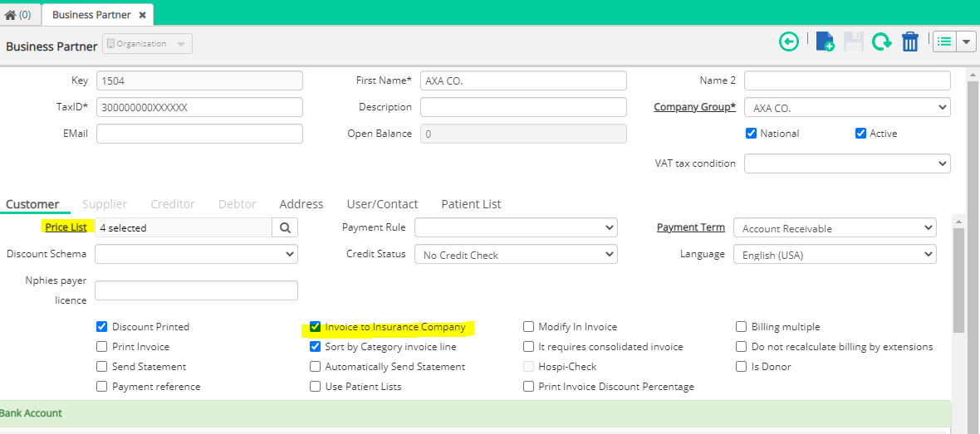The image size is (980, 434).
Task: Select the Customer tab
Action: point(32,204)
